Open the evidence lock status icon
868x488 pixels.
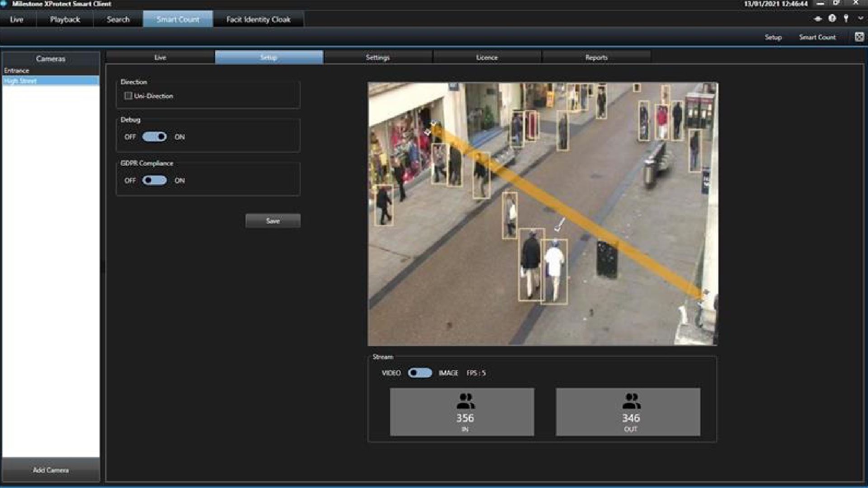[x=817, y=19]
